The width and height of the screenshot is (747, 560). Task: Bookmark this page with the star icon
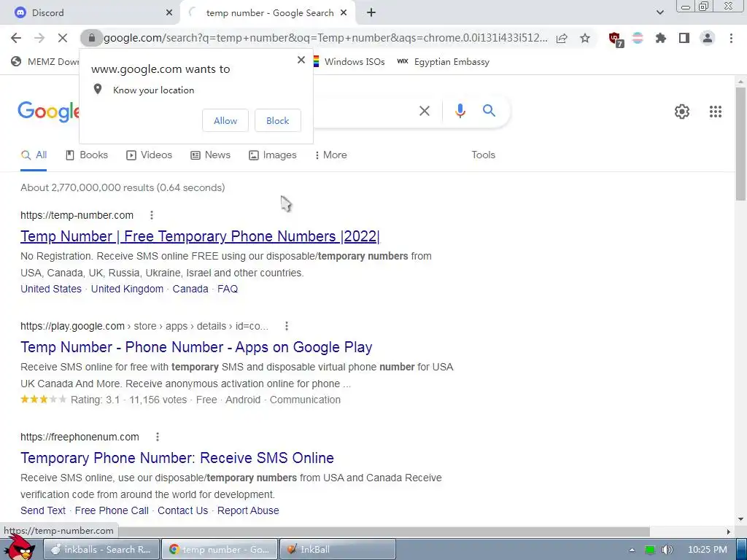585,38
